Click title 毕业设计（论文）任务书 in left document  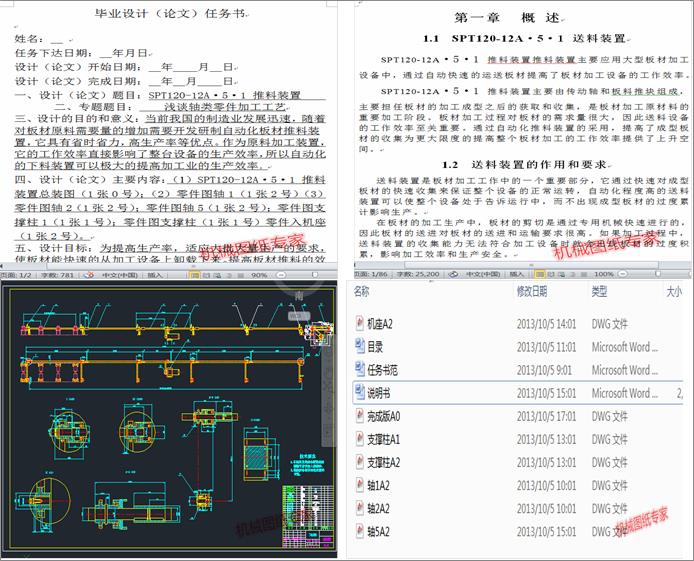click(x=170, y=13)
